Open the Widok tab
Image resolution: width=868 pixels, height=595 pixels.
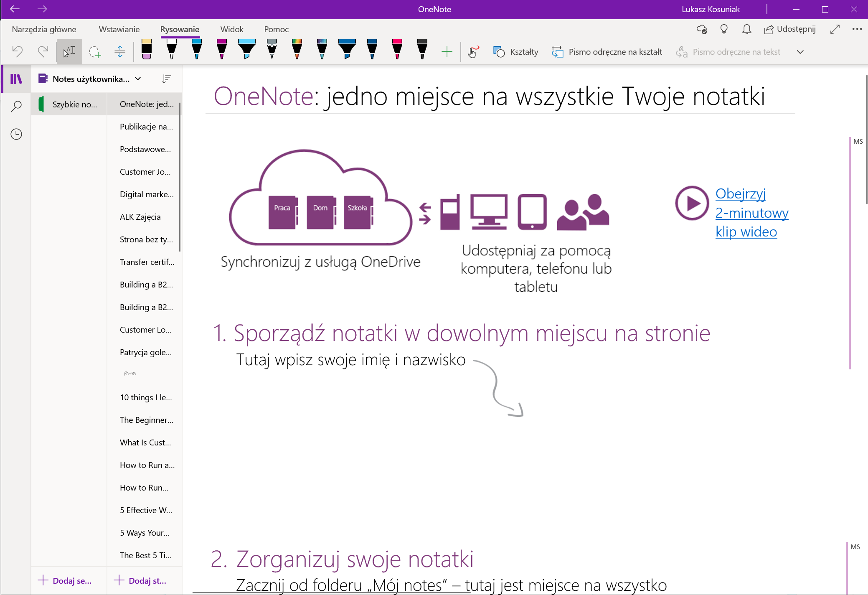pos(232,29)
